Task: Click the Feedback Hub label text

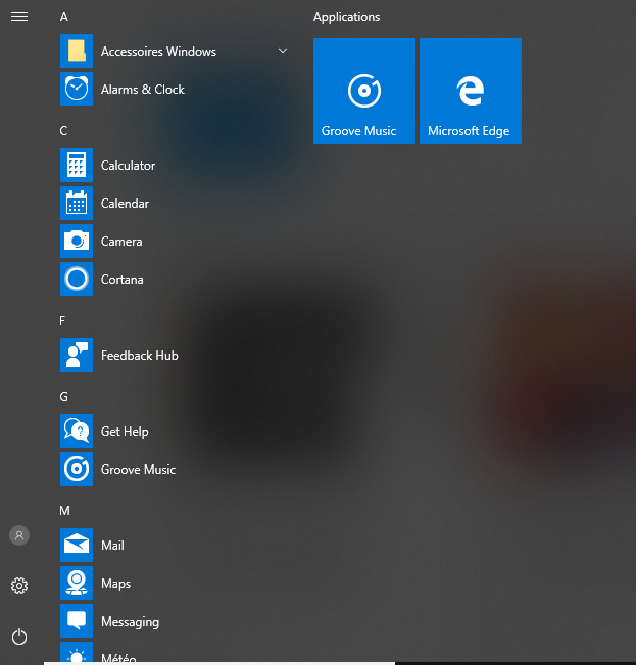Action: click(140, 355)
